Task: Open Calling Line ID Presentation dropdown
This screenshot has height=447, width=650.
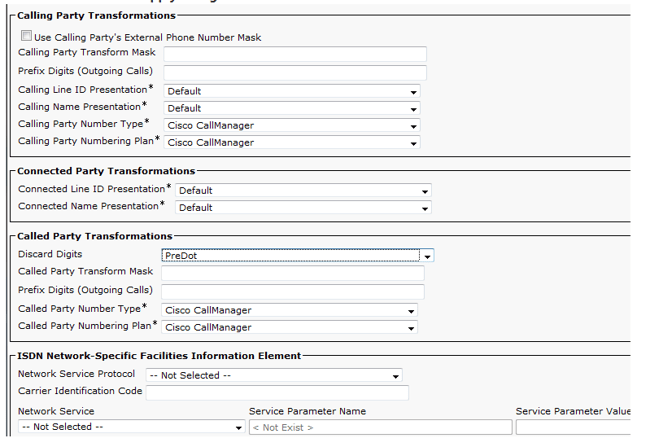Action: (x=292, y=91)
